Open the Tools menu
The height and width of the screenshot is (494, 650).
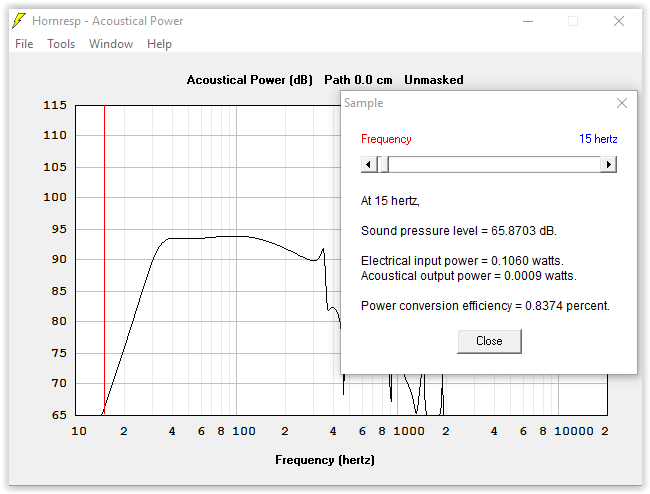(x=61, y=44)
